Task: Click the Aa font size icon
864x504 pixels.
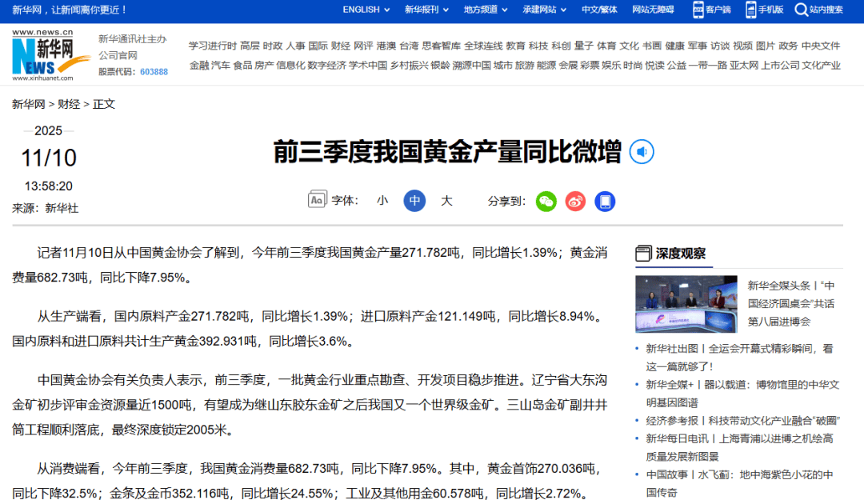Action: [317, 199]
